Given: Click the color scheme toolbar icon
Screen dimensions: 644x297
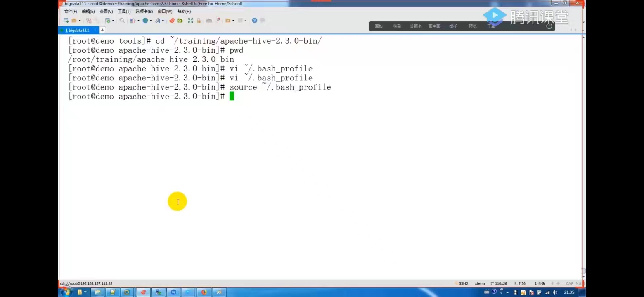Looking at the screenshot, I should coord(133,21).
